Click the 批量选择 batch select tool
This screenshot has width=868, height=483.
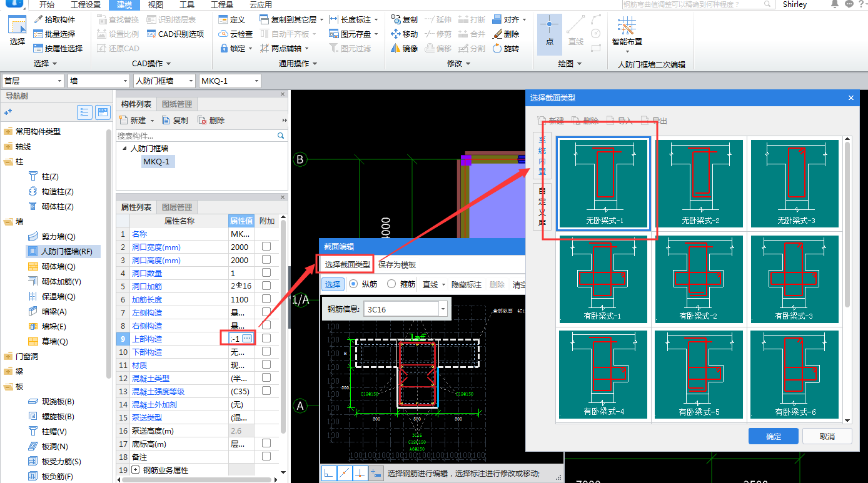[x=54, y=34]
